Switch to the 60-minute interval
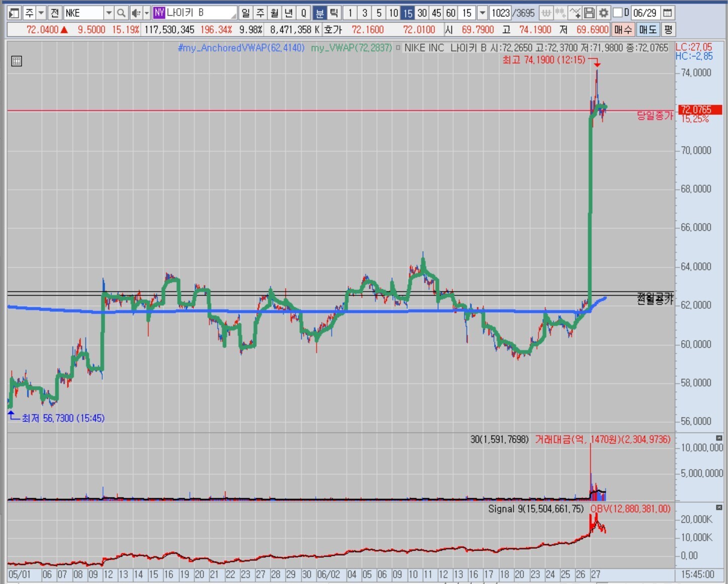Viewport: 728px width, 584px height. [451, 13]
